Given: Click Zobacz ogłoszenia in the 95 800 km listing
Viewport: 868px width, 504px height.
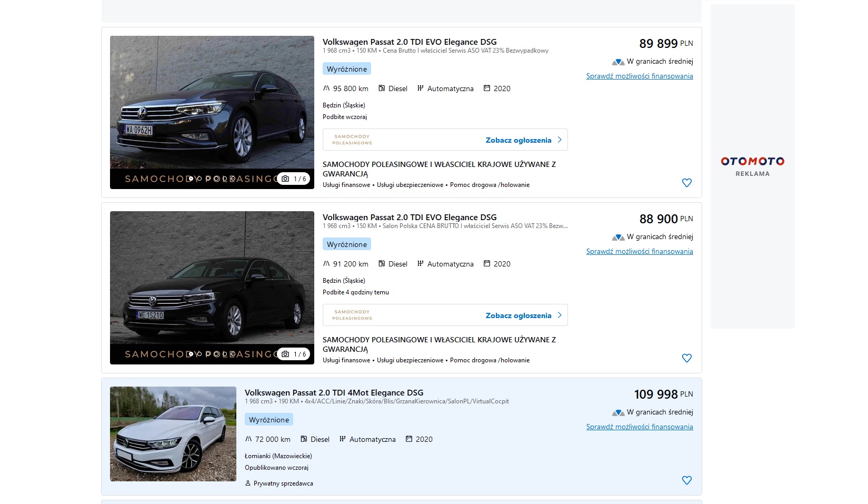Looking at the screenshot, I should pyautogui.click(x=518, y=140).
